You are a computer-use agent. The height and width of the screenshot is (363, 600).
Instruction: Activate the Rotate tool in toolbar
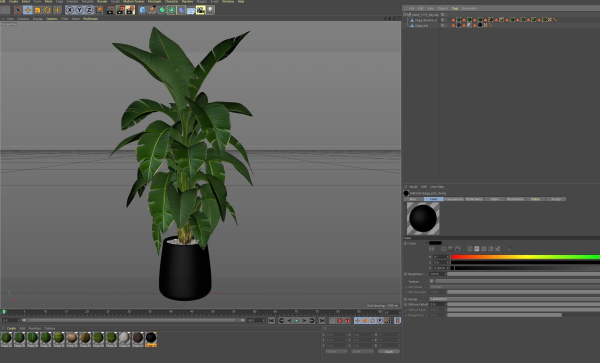[47, 10]
